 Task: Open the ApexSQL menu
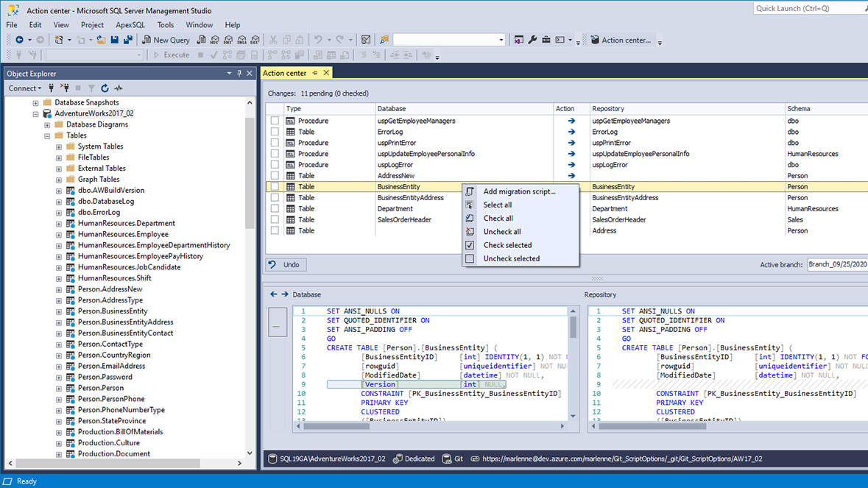[x=130, y=25]
